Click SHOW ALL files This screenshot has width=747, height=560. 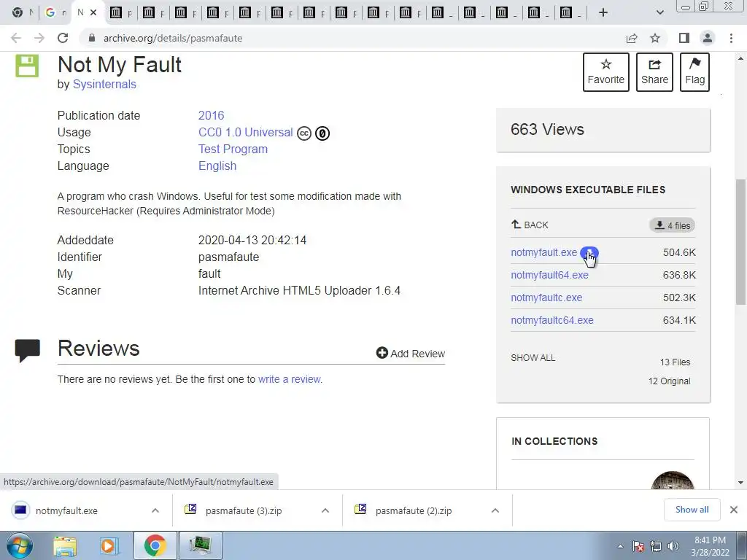coord(533,357)
